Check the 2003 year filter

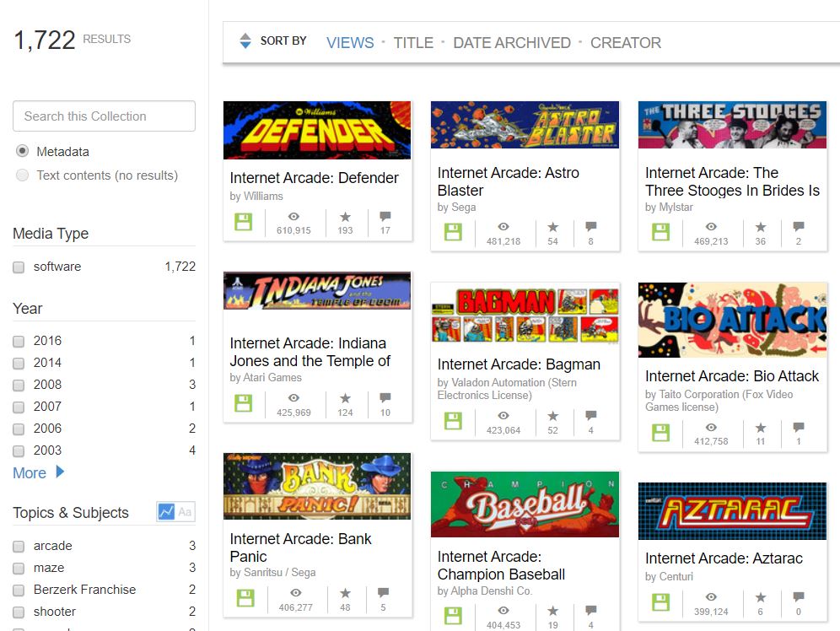19,451
